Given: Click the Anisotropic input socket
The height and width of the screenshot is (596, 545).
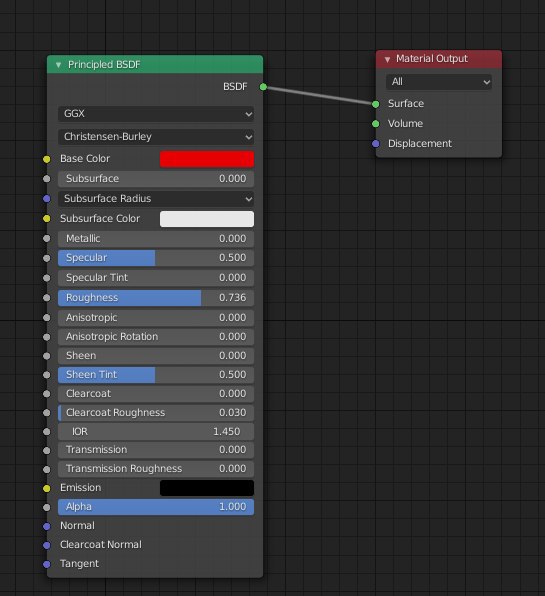Looking at the screenshot, I should pyautogui.click(x=47, y=318).
